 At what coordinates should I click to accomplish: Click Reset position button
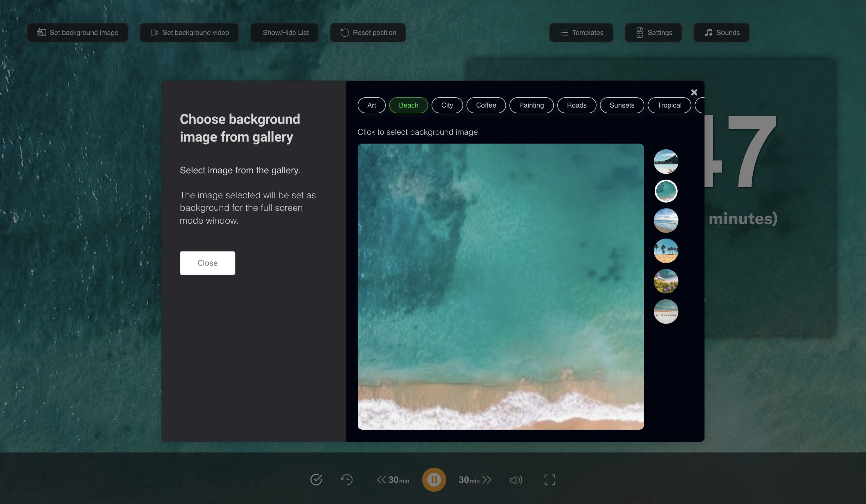[x=368, y=33]
